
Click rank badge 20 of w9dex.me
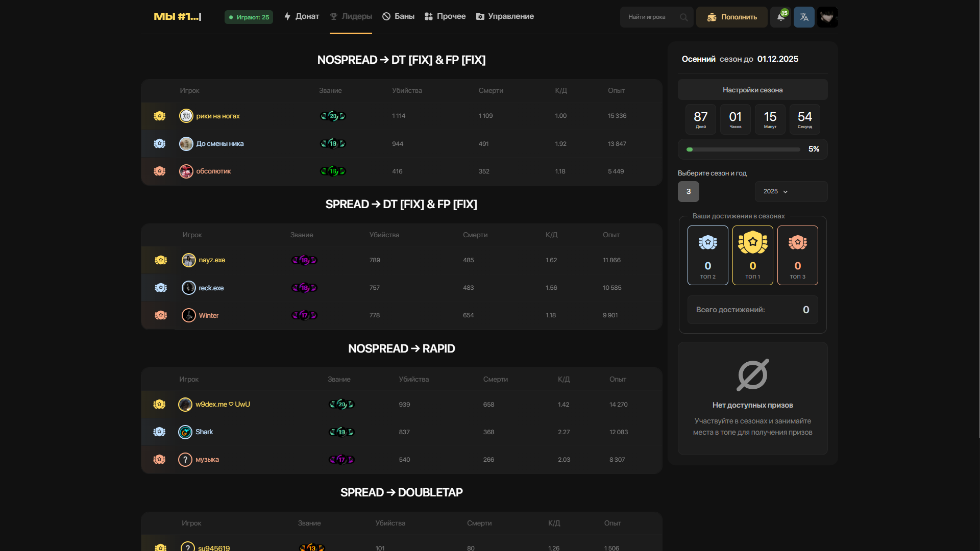[342, 404]
